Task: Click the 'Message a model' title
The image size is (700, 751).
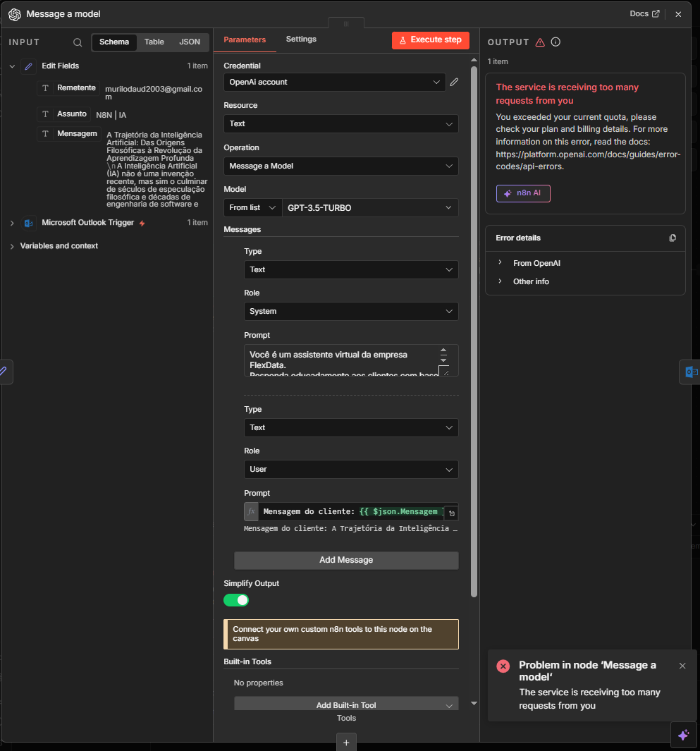Action: (63, 14)
